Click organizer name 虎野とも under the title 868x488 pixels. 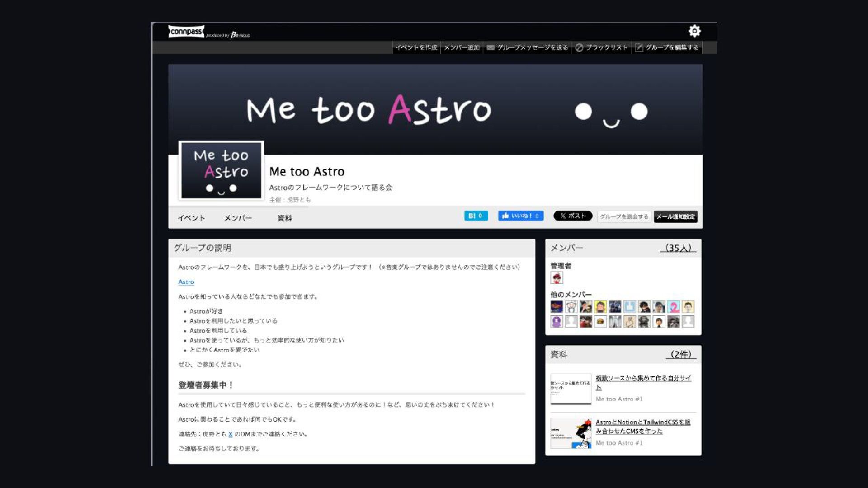click(x=299, y=200)
